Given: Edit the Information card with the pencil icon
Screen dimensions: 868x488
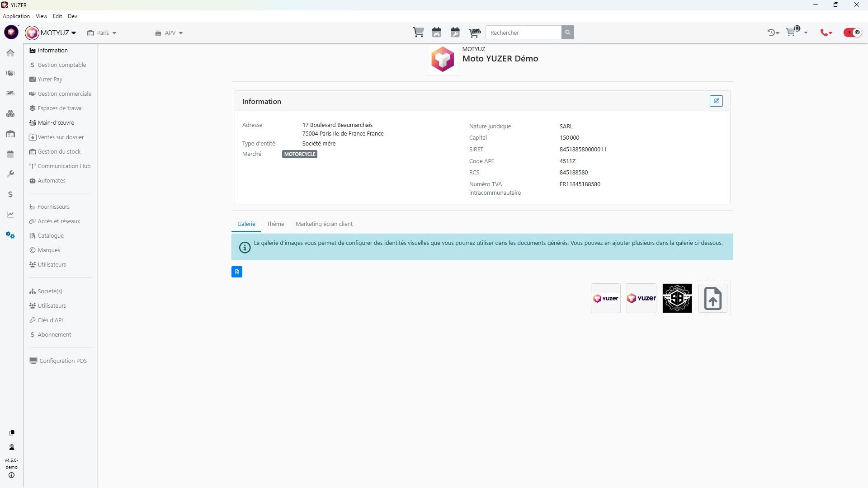Looking at the screenshot, I should point(716,101).
